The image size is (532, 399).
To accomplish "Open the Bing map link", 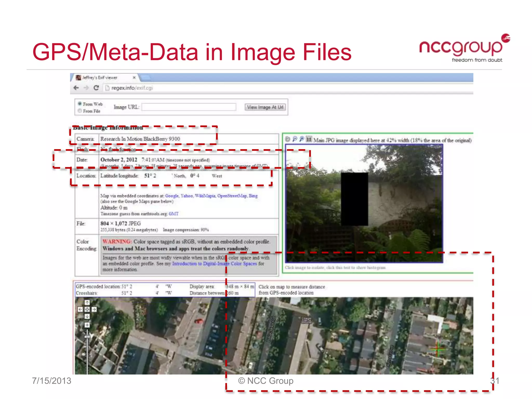I will click(253, 196).
